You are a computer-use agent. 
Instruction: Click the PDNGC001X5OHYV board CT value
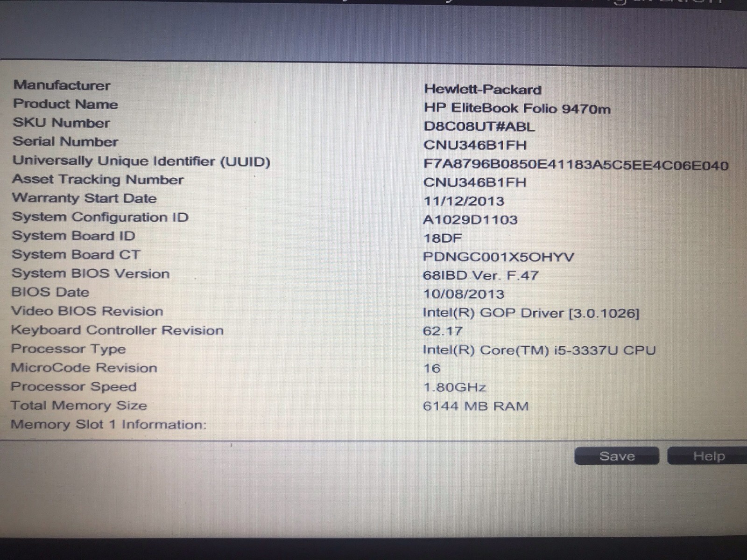pos(499,257)
